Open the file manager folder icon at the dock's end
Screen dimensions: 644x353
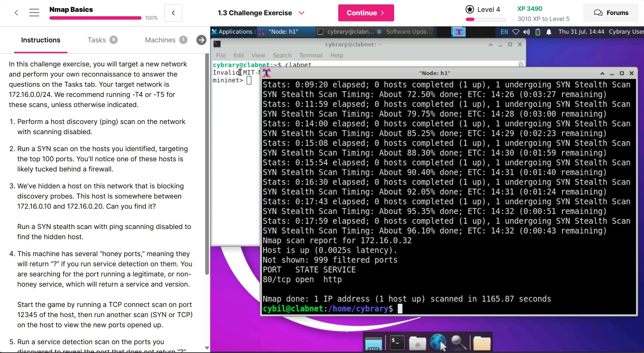[482, 343]
